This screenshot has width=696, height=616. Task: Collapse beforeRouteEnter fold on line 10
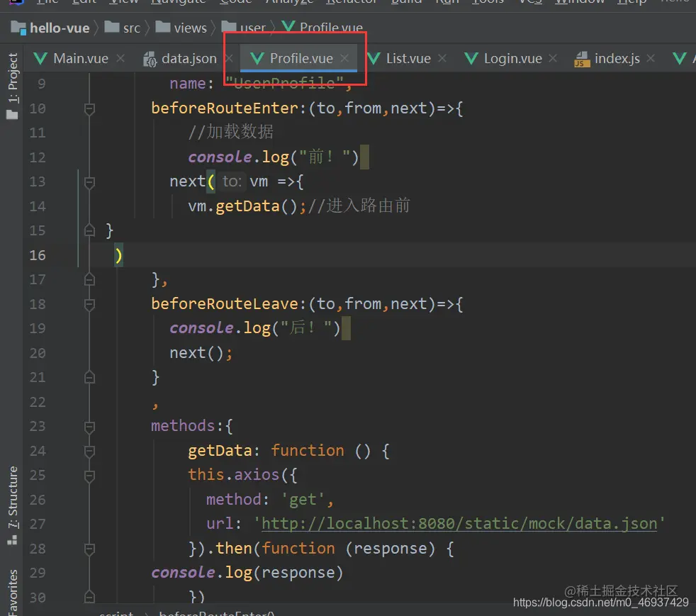[89, 108]
